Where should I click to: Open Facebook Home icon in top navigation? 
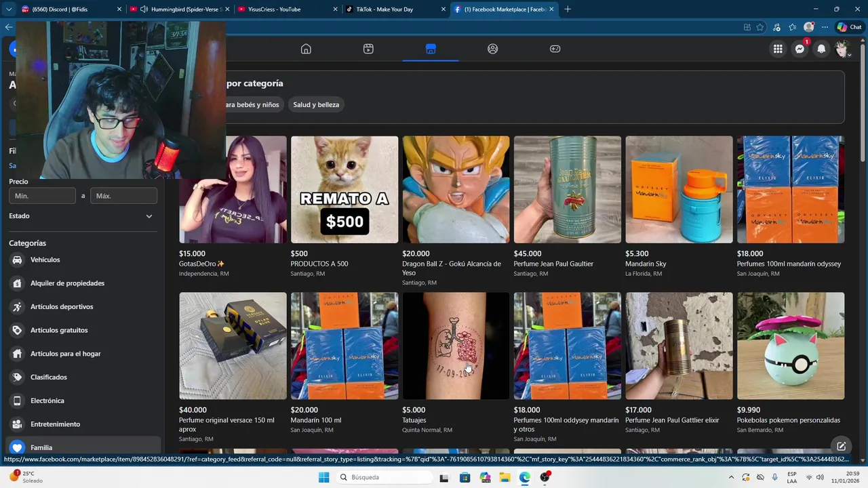306,49
